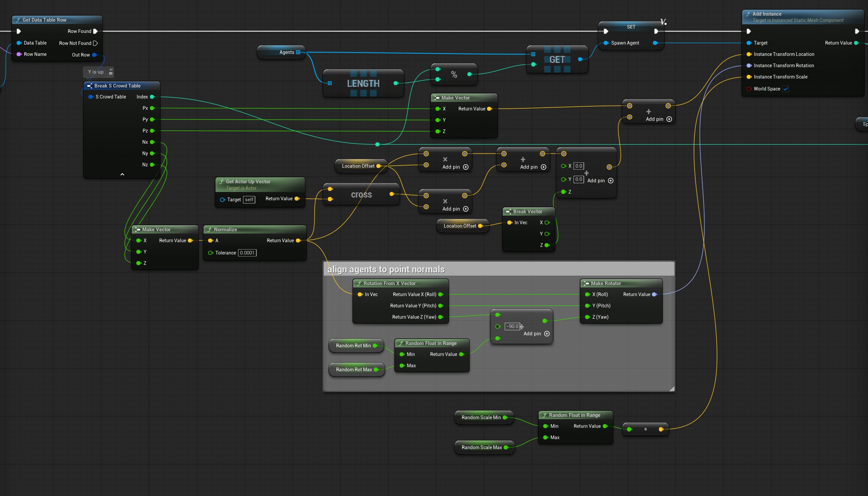Click the Random Rot Min variable node
The width and height of the screenshot is (868, 496).
356,345
